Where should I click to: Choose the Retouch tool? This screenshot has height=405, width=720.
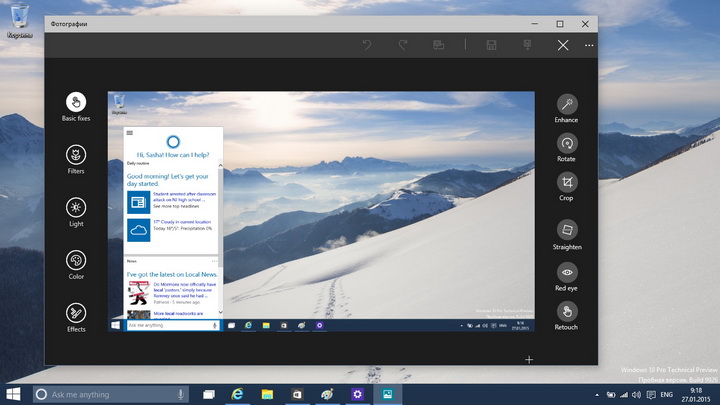point(566,311)
